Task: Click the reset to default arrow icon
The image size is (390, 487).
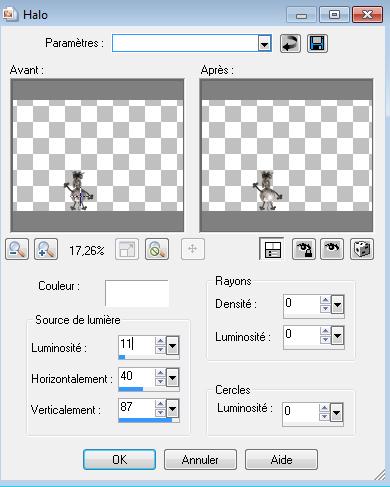Action: pyautogui.click(x=290, y=43)
